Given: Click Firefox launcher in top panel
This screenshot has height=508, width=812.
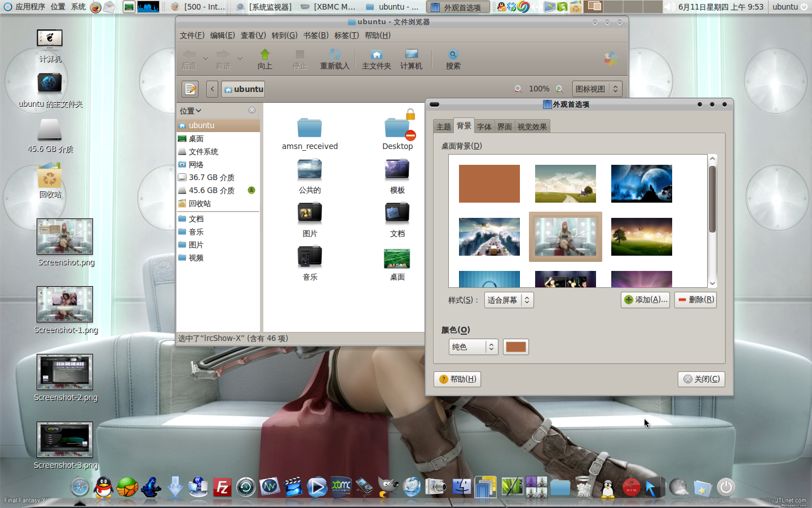Looking at the screenshot, I should [96, 7].
